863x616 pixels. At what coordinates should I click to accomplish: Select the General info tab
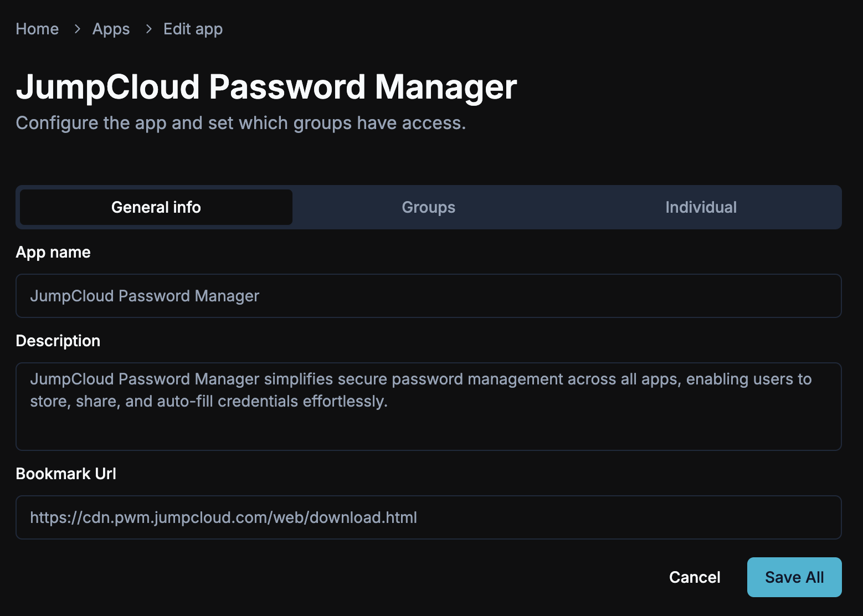(156, 207)
